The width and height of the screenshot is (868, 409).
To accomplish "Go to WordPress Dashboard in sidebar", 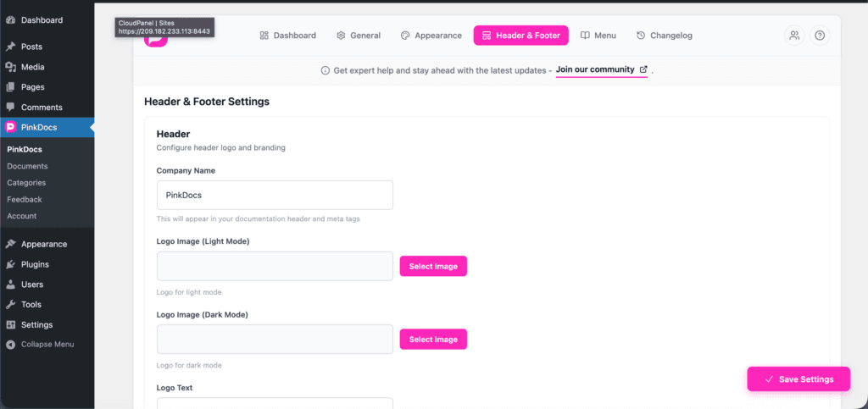I will click(x=41, y=19).
